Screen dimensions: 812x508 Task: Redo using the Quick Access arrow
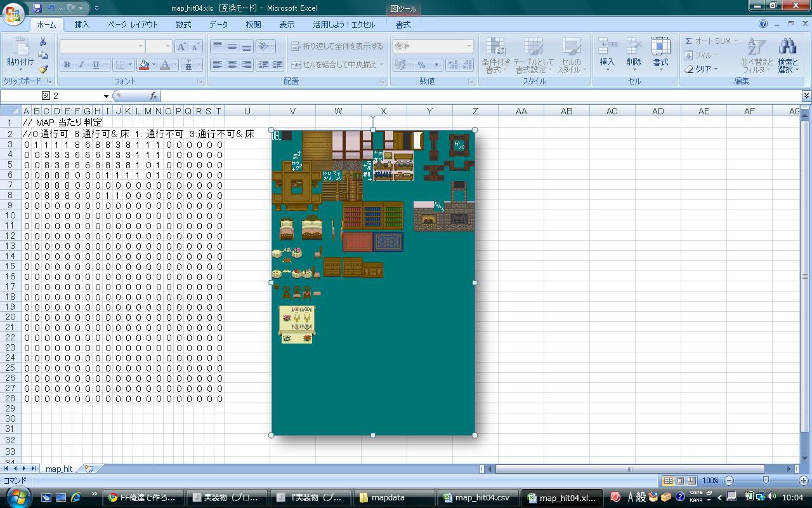click(72, 8)
